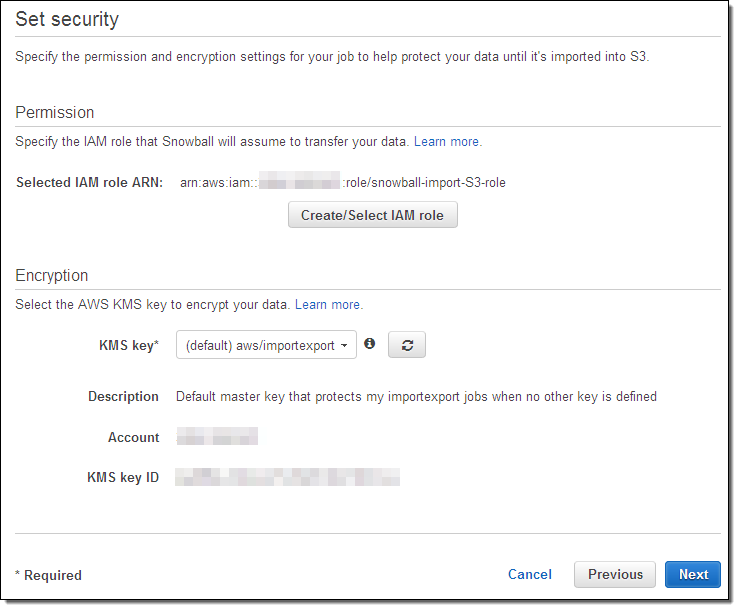Image resolution: width=739 pixels, height=610 pixels.
Task: Click the Encryption section heading
Action: pos(52,275)
